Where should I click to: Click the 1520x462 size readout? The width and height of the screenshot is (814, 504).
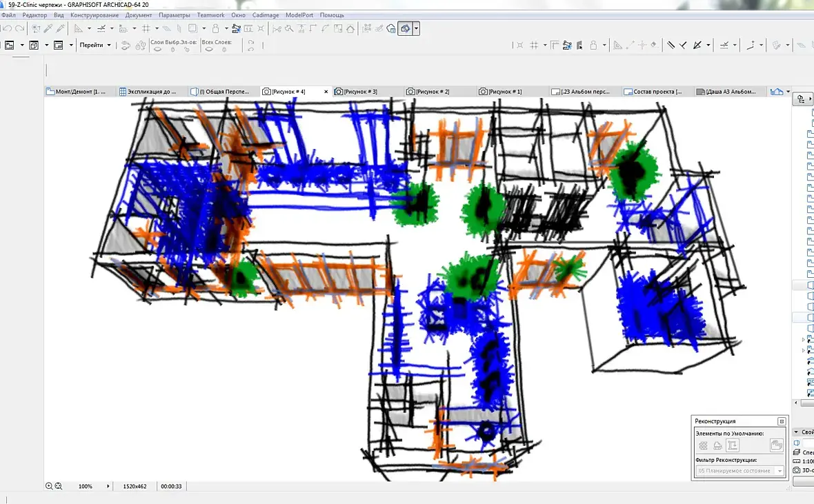pyautogui.click(x=135, y=486)
